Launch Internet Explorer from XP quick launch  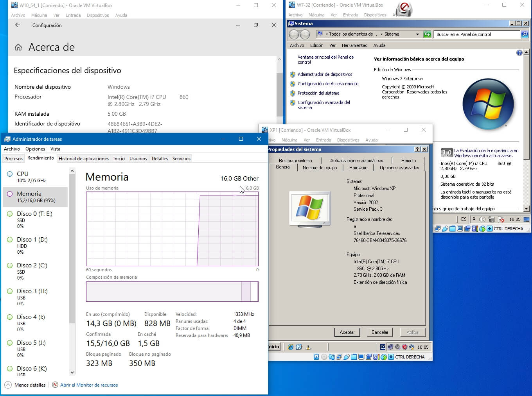click(x=291, y=347)
